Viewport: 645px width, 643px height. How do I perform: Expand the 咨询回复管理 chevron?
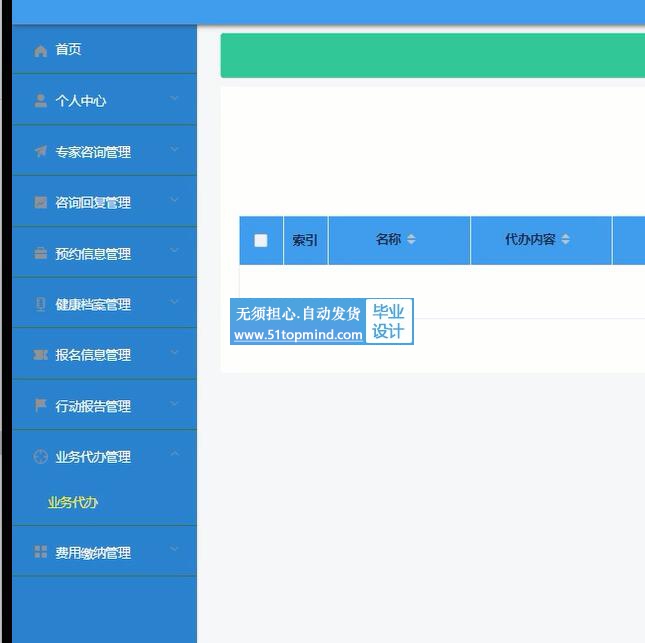click(x=174, y=200)
